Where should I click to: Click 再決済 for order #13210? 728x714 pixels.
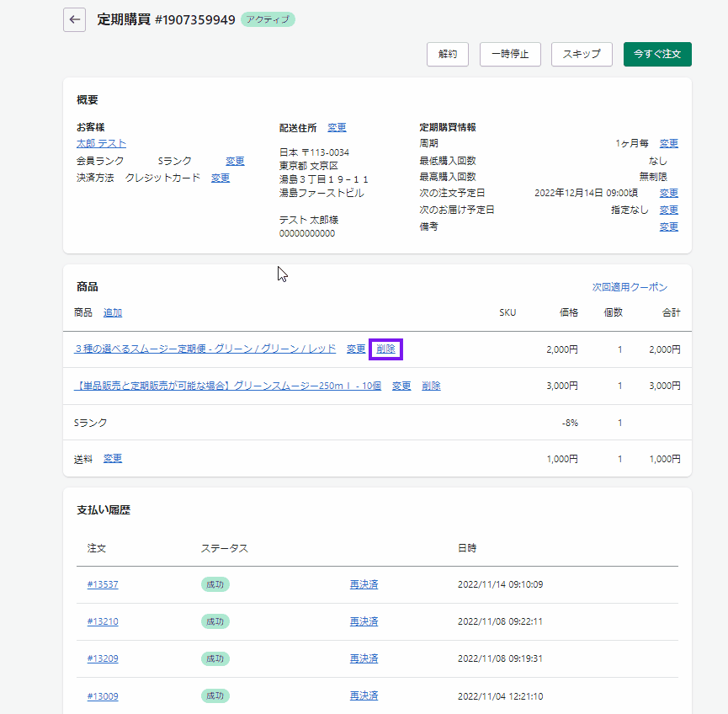[x=364, y=621]
